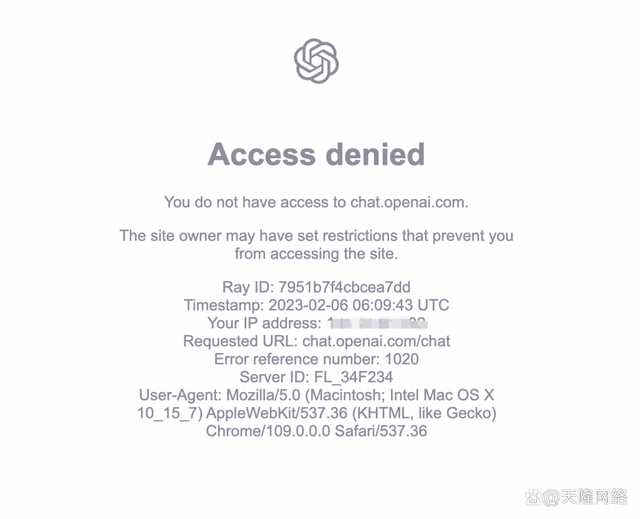Click the Chrome/109.0.0.0 Safari line
Screen dimensions: 640x519
pyautogui.click(x=316, y=431)
